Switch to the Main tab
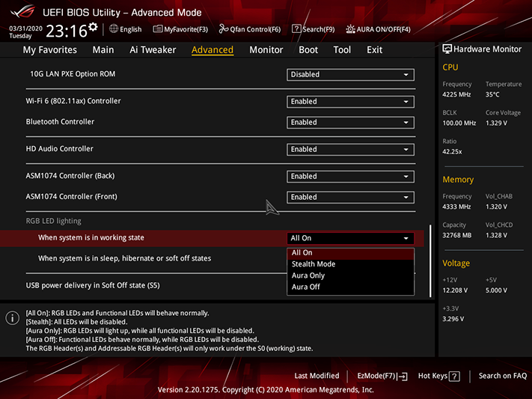Image resolution: width=532 pixels, height=399 pixels. tap(103, 50)
